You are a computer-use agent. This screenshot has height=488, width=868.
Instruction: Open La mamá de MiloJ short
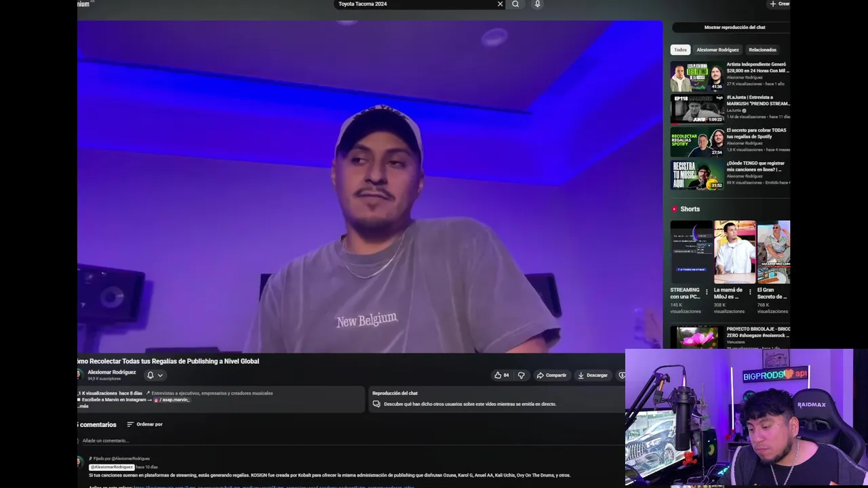[734, 251]
